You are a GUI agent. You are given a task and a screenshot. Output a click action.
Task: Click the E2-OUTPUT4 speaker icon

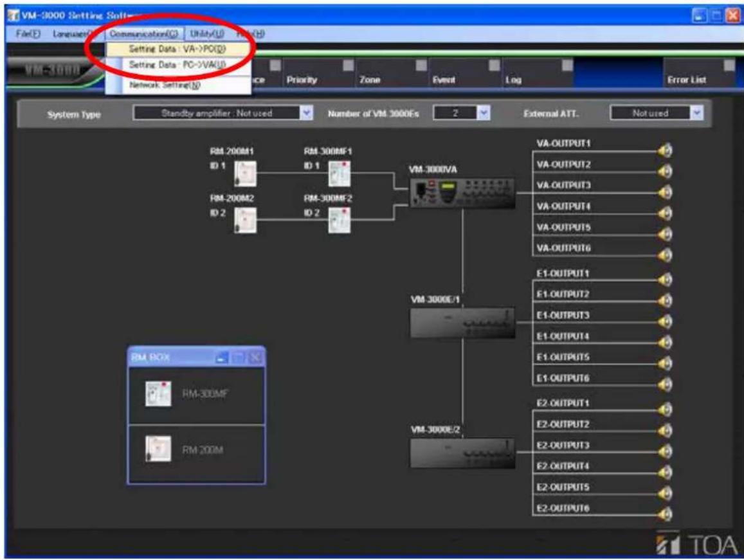(666, 473)
